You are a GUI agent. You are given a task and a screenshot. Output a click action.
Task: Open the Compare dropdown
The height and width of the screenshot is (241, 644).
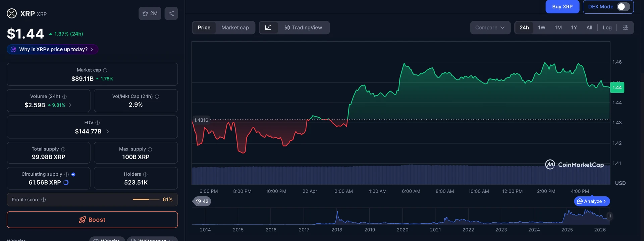pos(490,27)
